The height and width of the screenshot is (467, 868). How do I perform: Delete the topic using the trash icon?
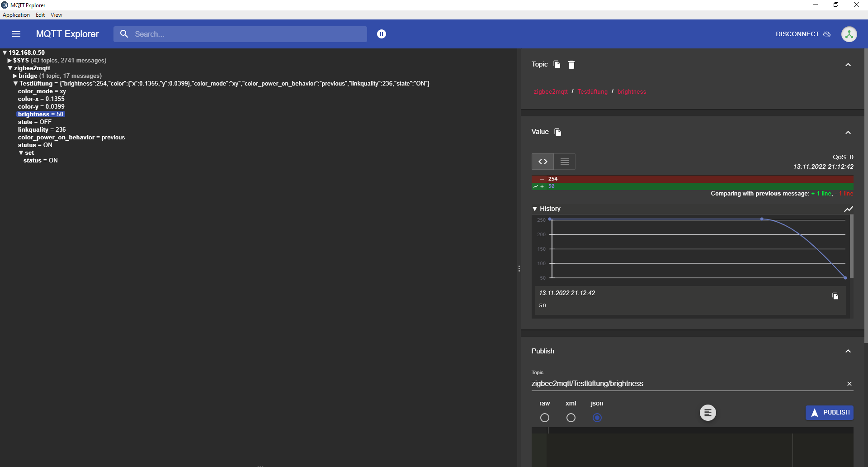(x=571, y=65)
